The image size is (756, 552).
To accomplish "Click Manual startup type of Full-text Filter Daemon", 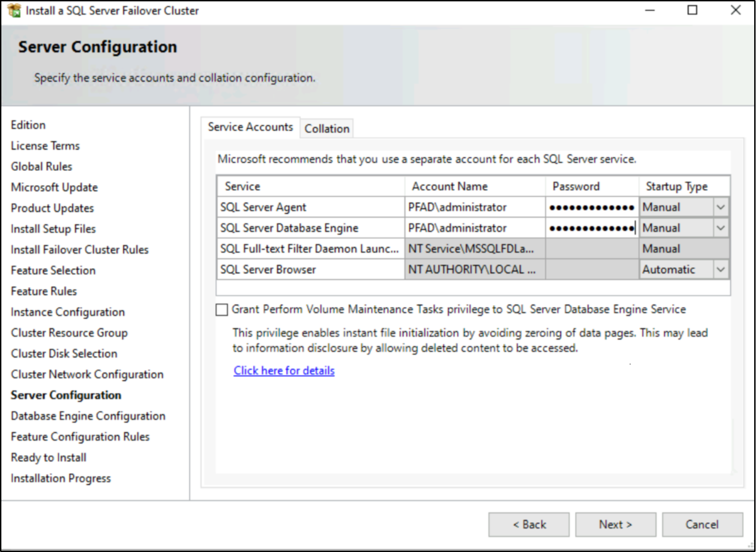I will click(684, 249).
